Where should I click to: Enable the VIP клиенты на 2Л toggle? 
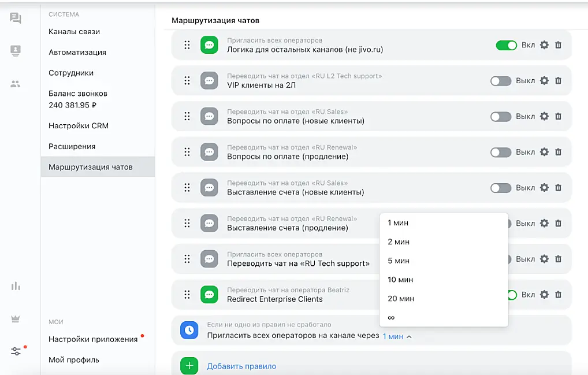click(x=500, y=81)
